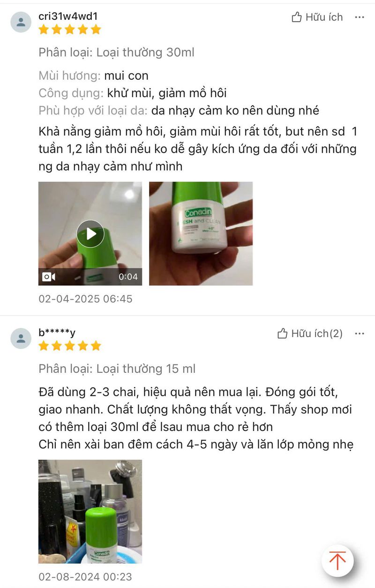Click the Phân loại: Loại thường 15 ml label
The height and width of the screenshot is (588, 375).
117,369
